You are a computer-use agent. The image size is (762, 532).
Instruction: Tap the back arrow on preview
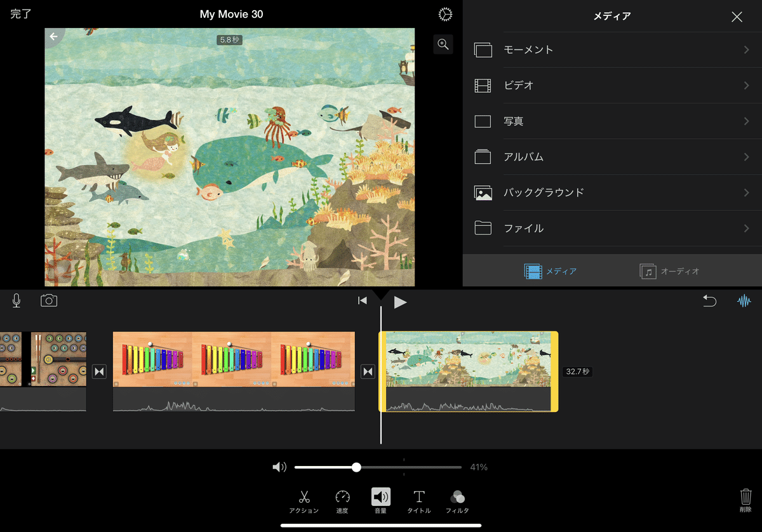pos(53,36)
